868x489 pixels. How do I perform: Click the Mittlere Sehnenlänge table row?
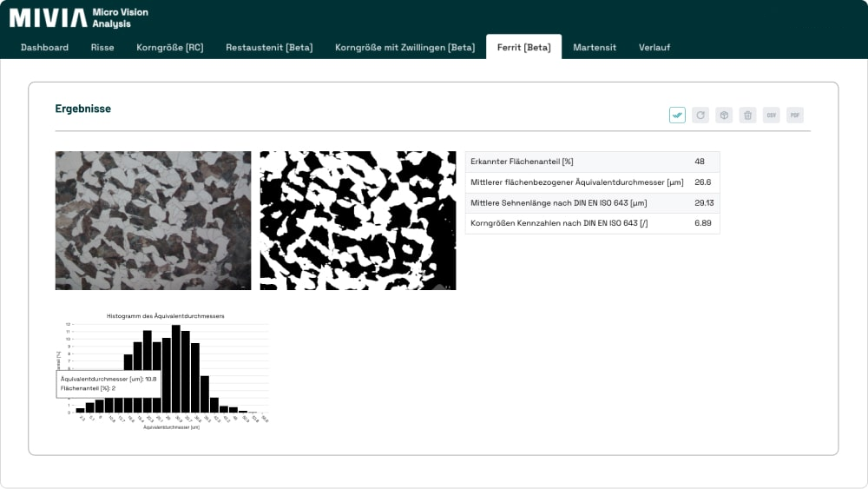point(592,202)
